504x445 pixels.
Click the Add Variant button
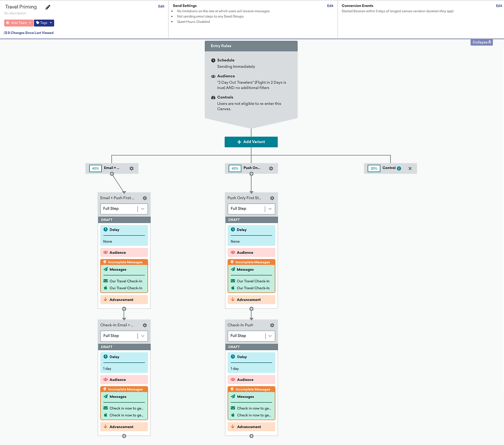tap(251, 142)
